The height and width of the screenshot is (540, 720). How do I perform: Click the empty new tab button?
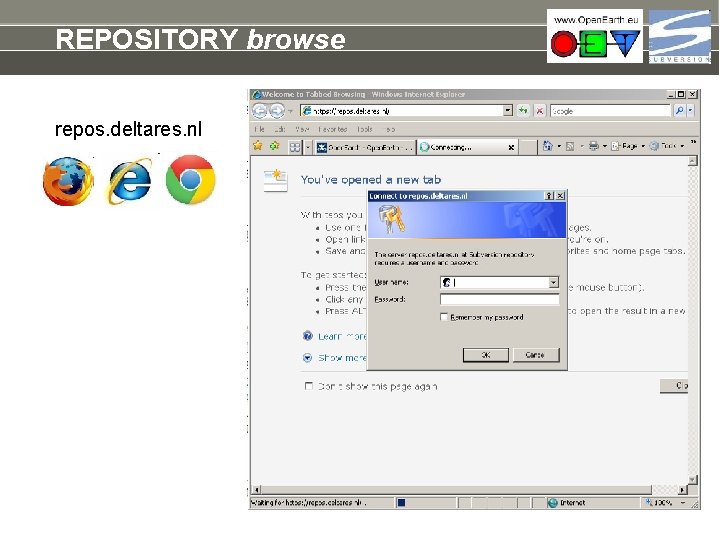528,147
